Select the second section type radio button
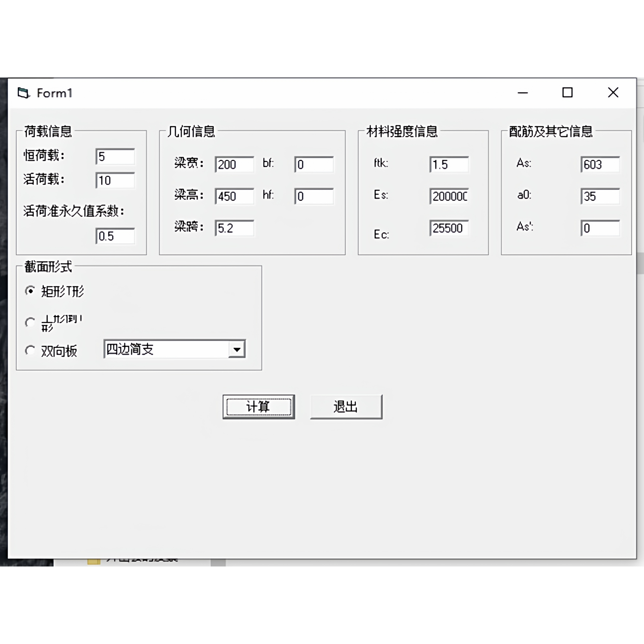This screenshot has width=644, height=644. (x=30, y=322)
